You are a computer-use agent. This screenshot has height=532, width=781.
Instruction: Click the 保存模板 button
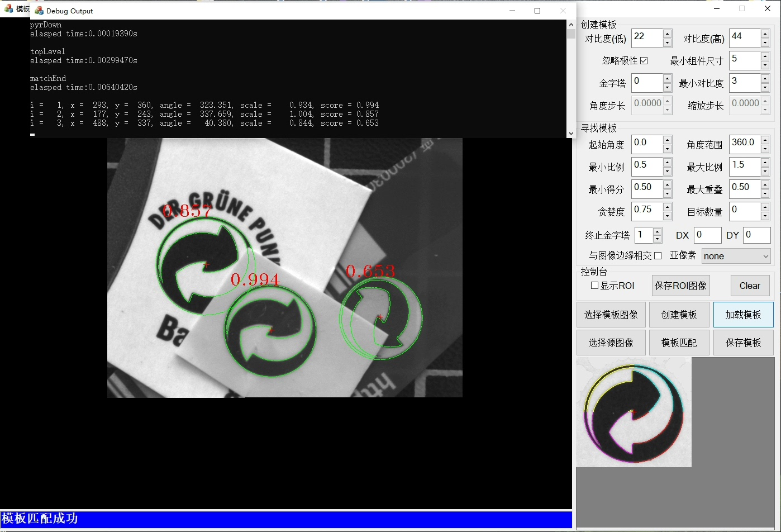click(x=744, y=343)
